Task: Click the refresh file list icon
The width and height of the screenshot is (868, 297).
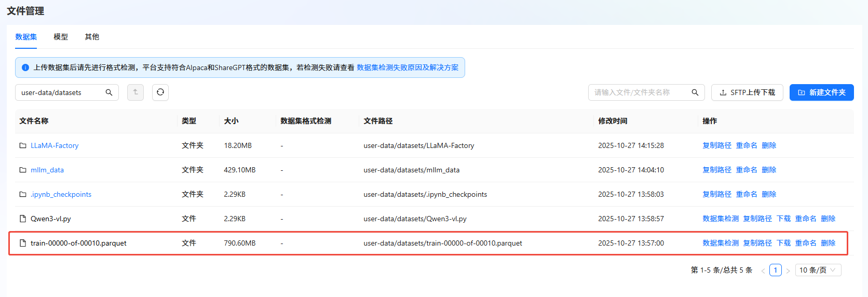Action: click(160, 92)
